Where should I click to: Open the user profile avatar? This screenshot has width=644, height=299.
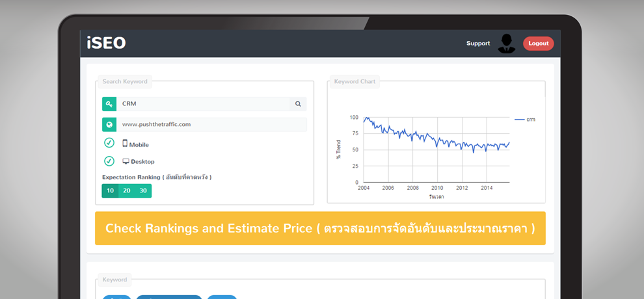point(506,44)
